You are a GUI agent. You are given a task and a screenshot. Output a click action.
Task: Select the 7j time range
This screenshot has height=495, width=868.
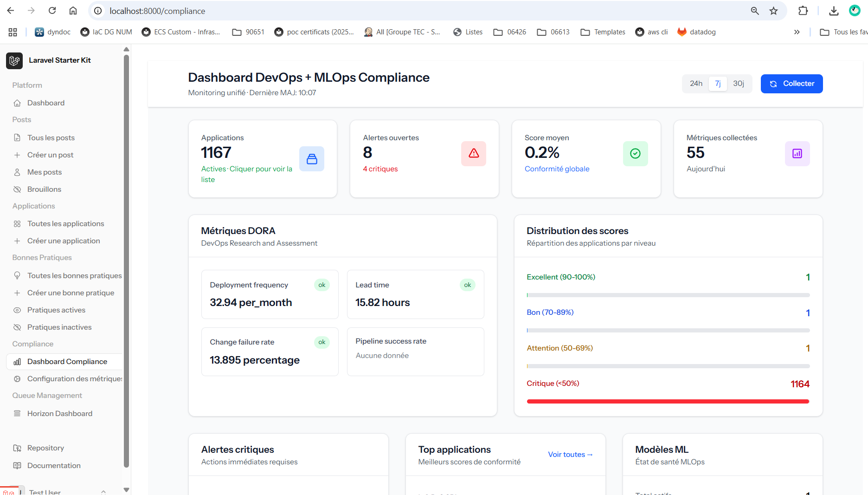click(718, 84)
